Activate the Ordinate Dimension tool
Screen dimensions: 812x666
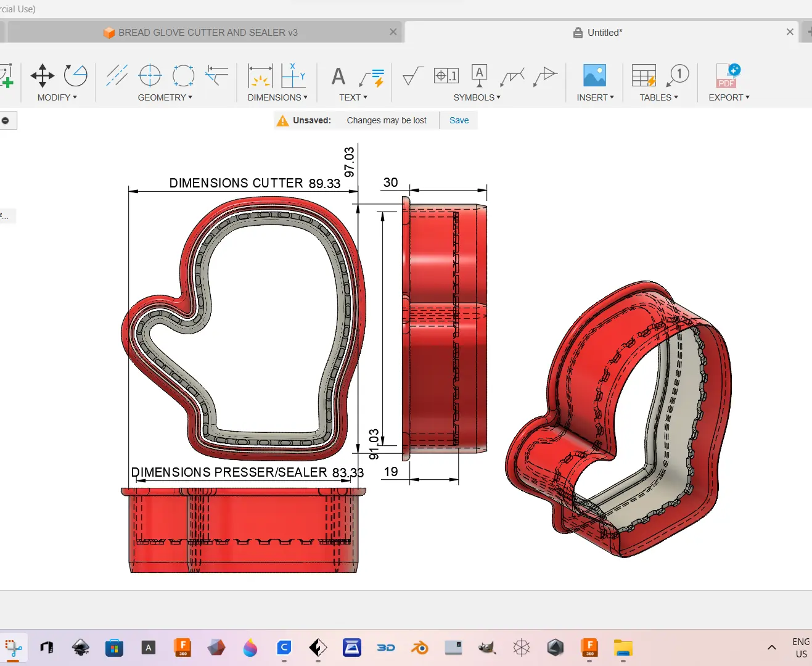[x=293, y=76]
